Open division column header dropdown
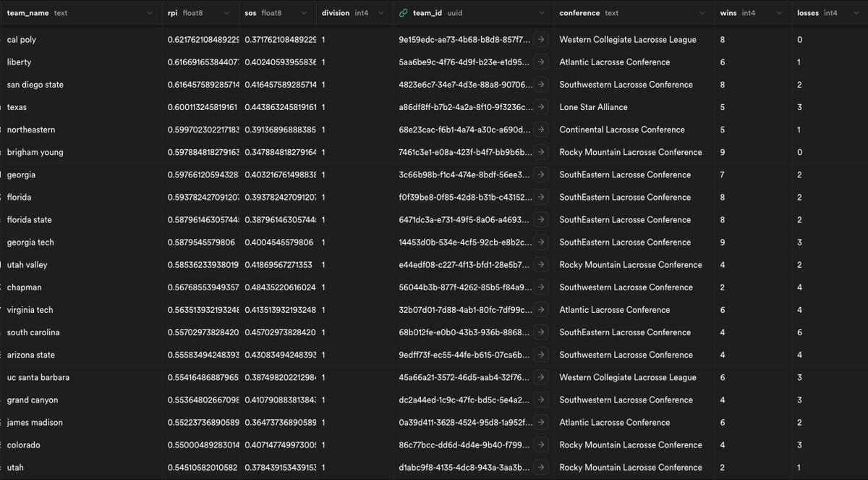The height and width of the screenshot is (480, 868). pyautogui.click(x=380, y=13)
